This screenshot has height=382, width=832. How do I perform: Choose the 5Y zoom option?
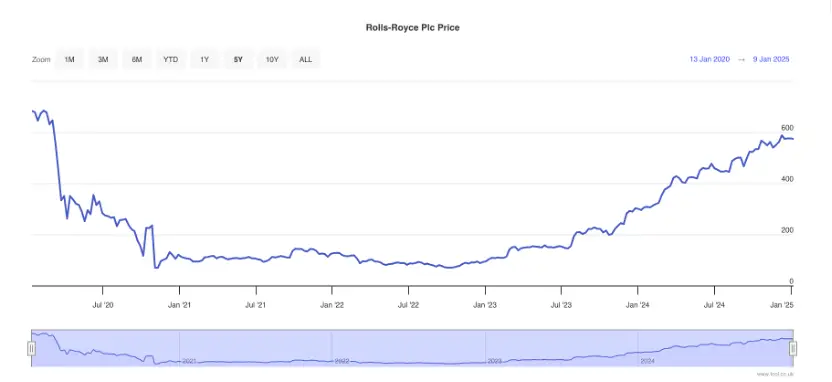coord(238,59)
